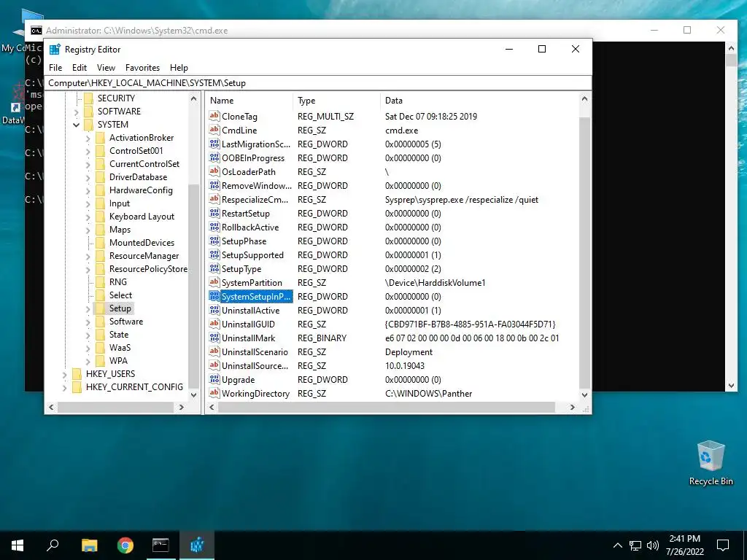
Task: Select the ResourcePolicyStore key
Action: tap(148, 268)
